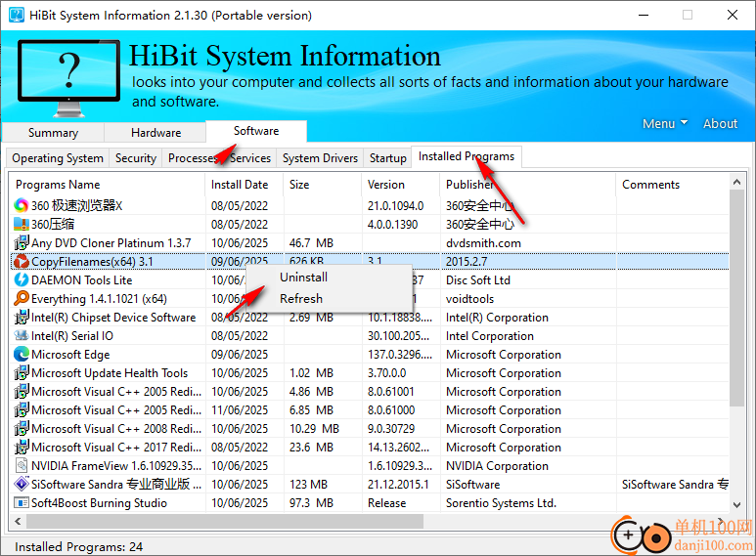Click the horizontal scrollbar thumb
Screen dimensions: 756x556
pos(225,521)
